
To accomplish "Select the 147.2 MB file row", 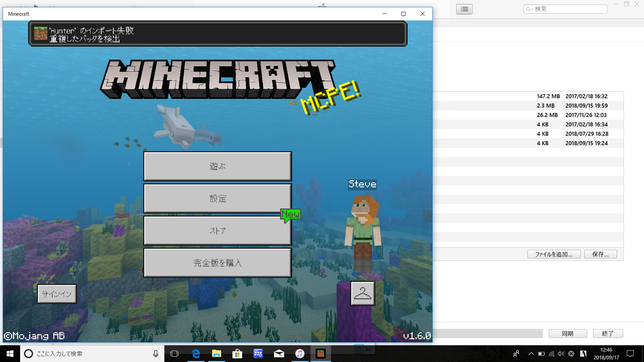I will (529, 96).
